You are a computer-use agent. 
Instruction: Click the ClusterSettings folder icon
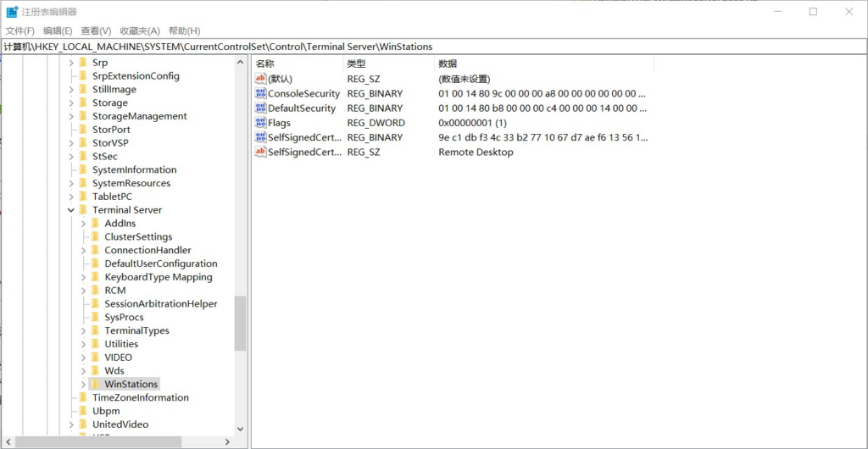95,236
